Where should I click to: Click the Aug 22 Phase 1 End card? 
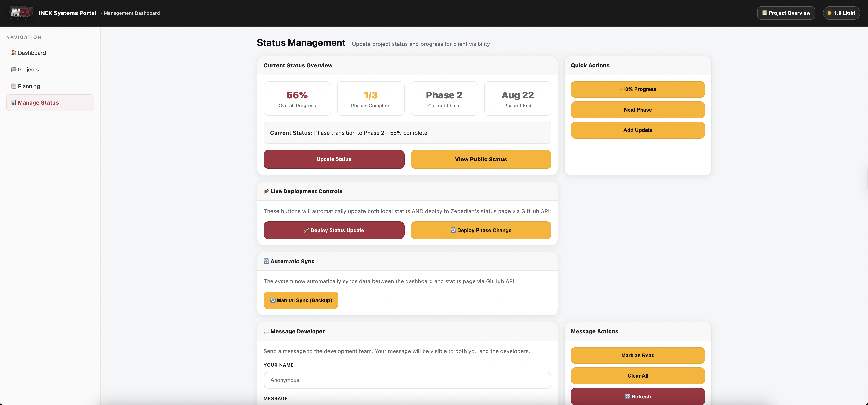(518, 98)
